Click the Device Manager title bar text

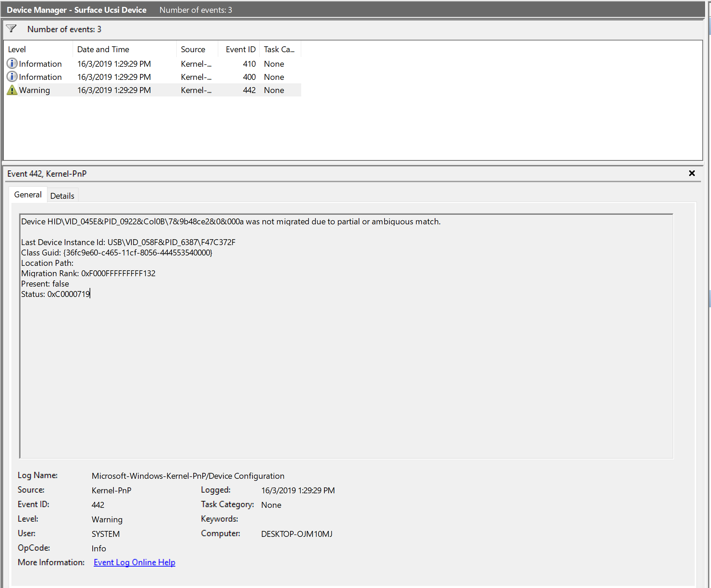(76, 10)
